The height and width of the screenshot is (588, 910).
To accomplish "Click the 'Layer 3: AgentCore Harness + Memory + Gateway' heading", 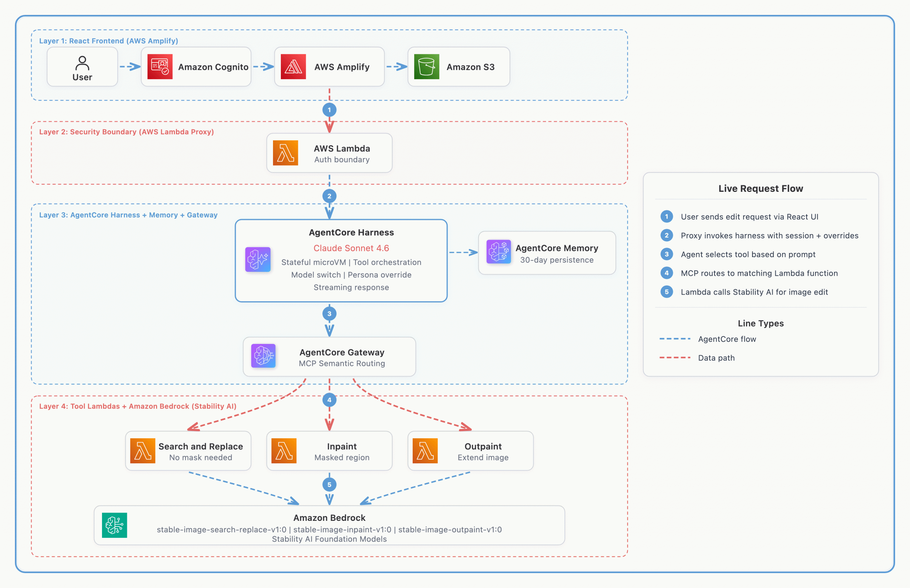I will 128,215.
